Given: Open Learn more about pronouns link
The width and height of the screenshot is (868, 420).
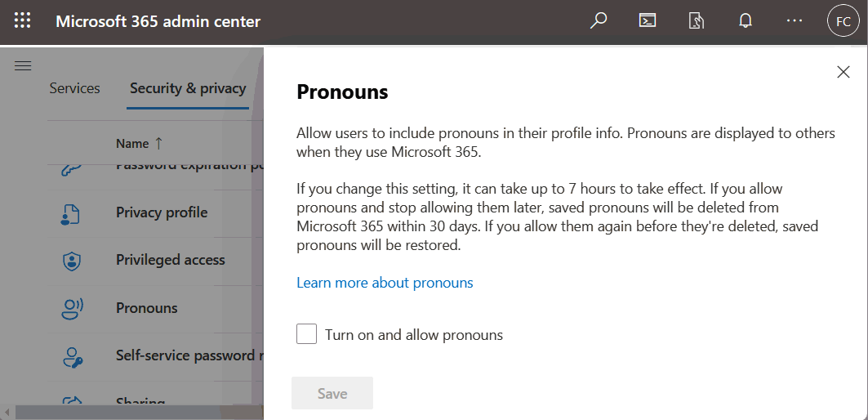Looking at the screenshot, I should coord(385,283).
